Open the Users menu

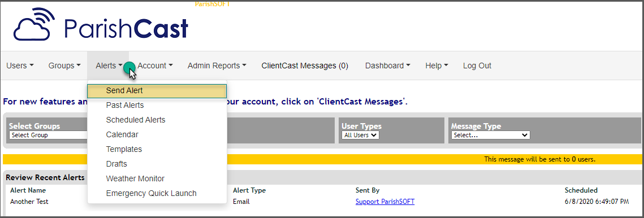[x=20, y=66]
